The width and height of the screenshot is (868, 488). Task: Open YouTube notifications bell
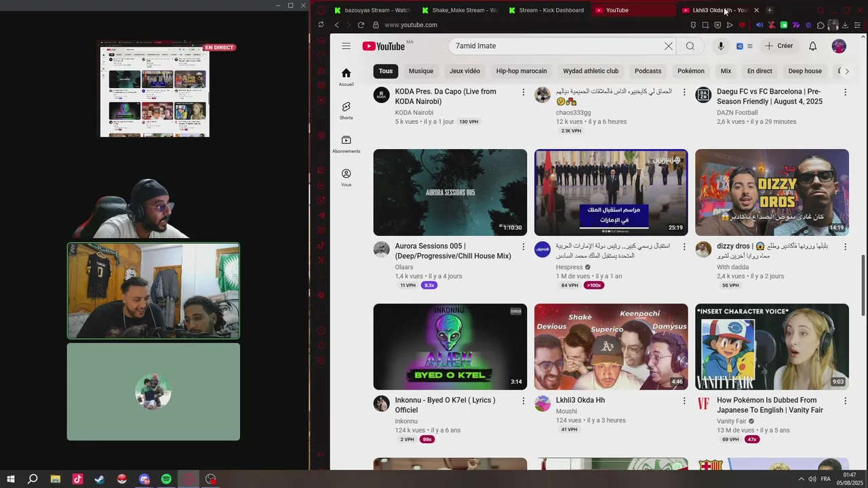tap(812, 46)
